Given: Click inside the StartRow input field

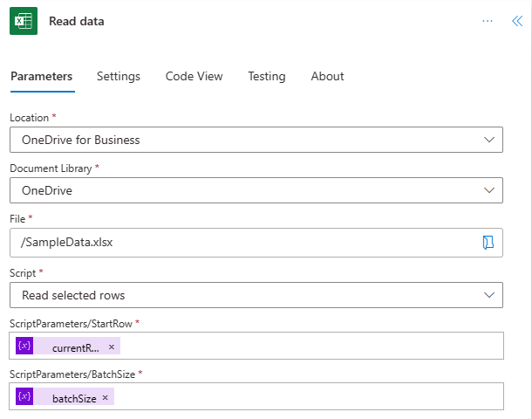Looking at the screenshot, I should (x=305, y=347).
